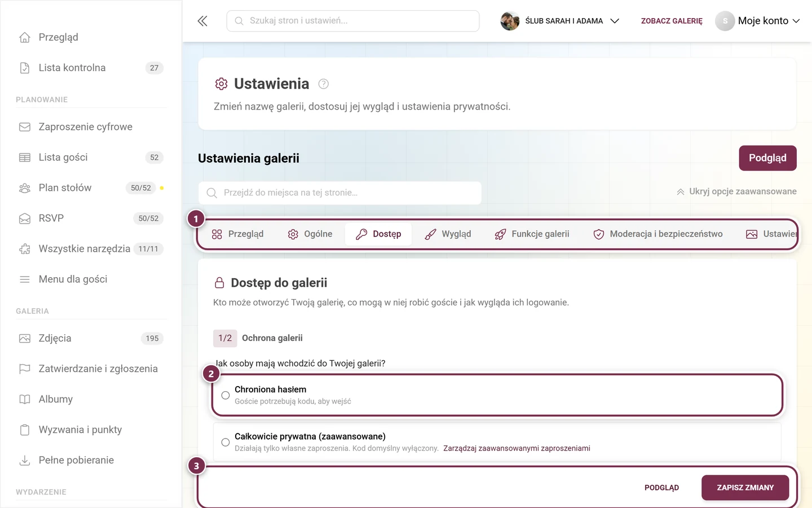Click the bottom PODGLĄD text button
Image resolution: width=812 pixels, height=508 pixels.
pyautogui.click(x=661, y=488)
